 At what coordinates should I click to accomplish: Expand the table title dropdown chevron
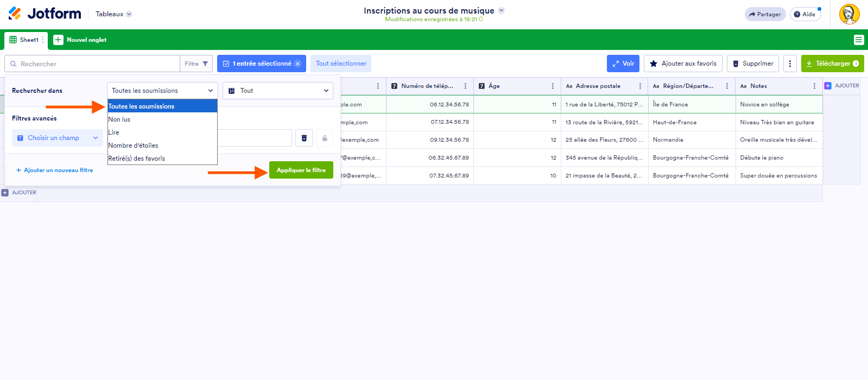tap(502, 10)
